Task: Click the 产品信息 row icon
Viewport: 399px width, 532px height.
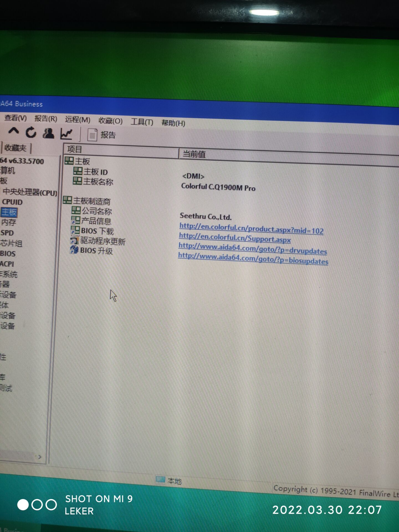Action: click(76, 220)
